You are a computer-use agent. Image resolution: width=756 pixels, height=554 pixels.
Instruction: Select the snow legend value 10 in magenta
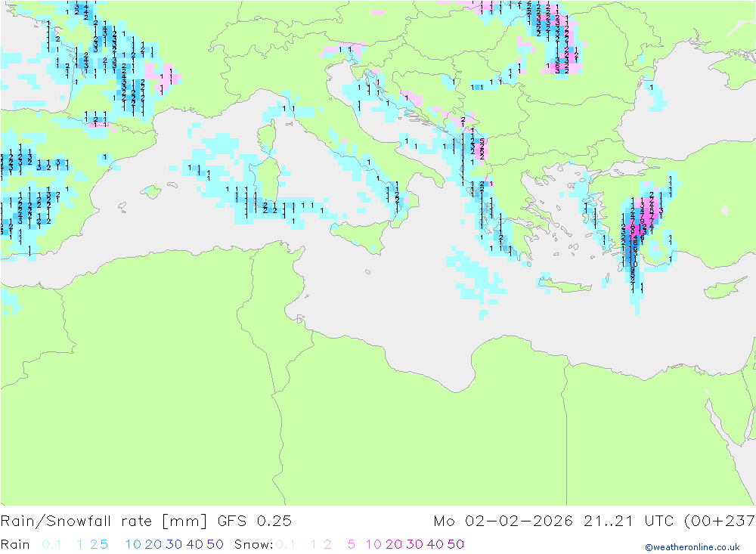(x=373, y=544)
